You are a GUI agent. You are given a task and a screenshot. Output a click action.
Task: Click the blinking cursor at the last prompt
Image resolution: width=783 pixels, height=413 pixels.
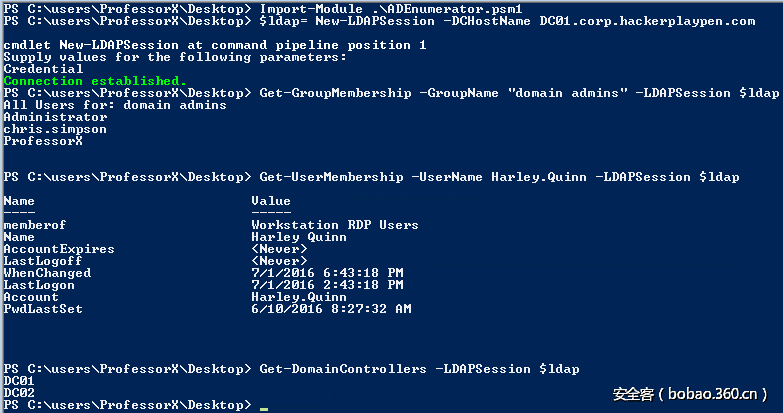click(263, 407)
